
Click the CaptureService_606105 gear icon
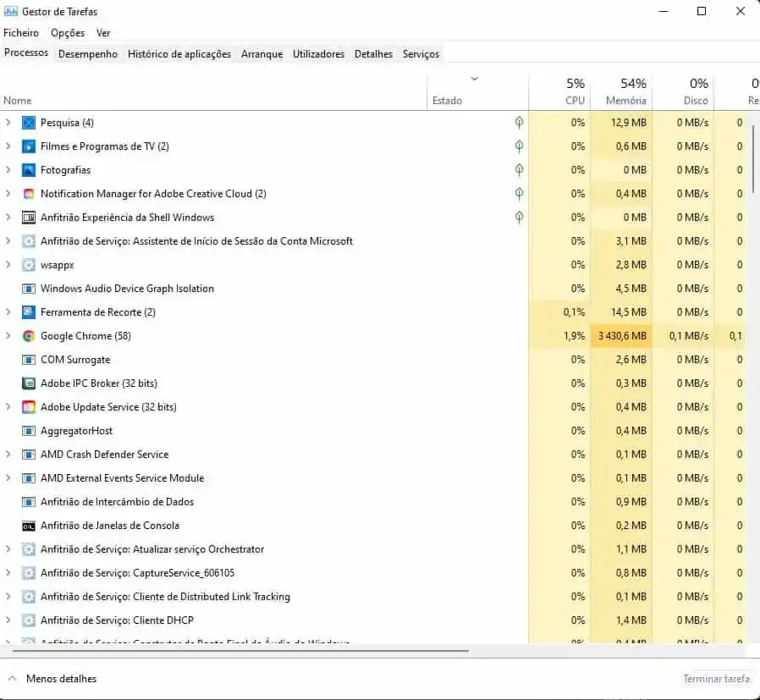[x=29, y=573]
